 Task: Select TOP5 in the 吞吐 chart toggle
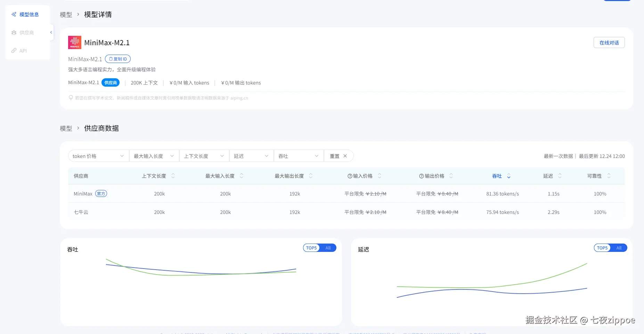click(311, 248)
